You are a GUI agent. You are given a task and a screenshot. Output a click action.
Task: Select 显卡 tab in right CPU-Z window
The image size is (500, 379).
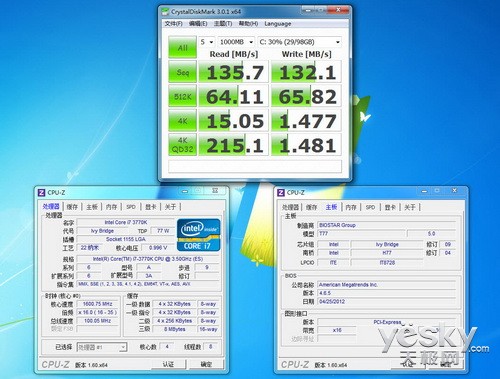point(390,207)
